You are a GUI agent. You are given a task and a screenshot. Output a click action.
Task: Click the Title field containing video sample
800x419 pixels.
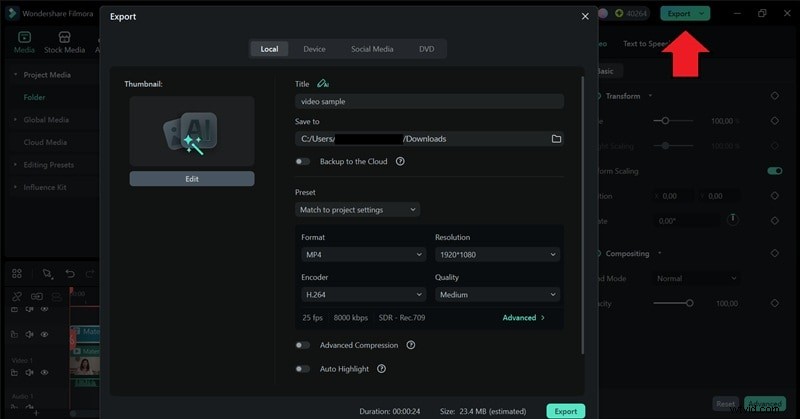(x=429, y=102)
